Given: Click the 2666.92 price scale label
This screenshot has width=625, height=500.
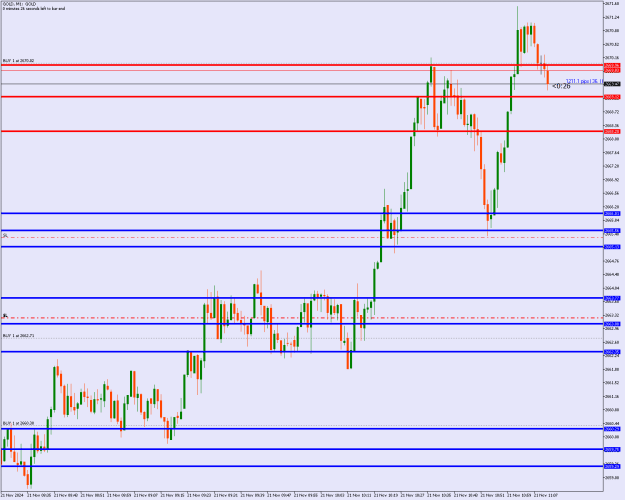Looking at the screenshot, I should coord(612,179).
